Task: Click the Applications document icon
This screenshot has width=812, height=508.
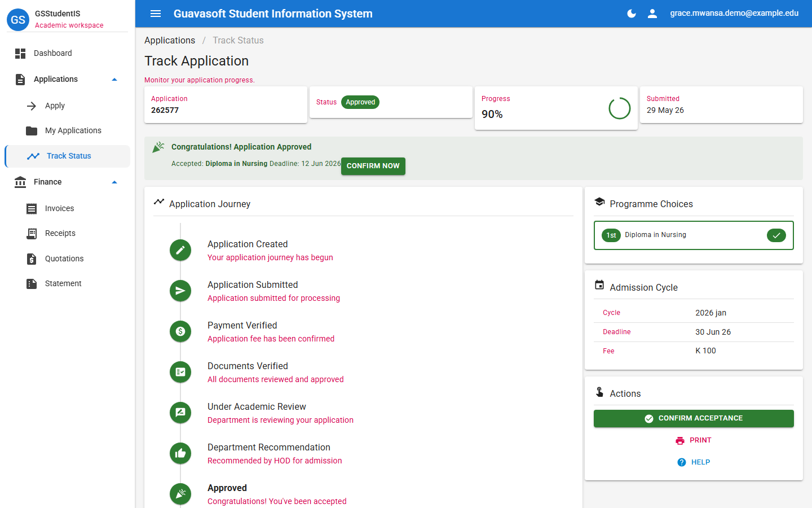Action: tap(20, 80)
